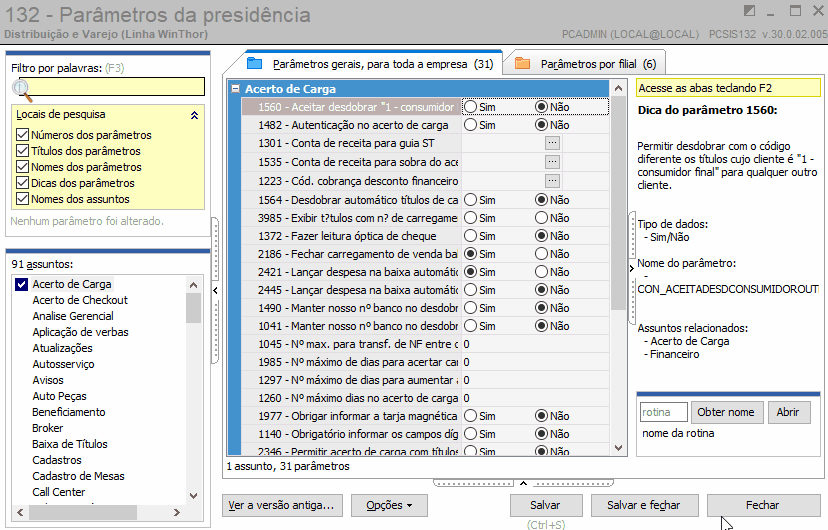The width and height of the screenshot is (828, 530).
Task: Click the Salvar e fechar button
Action: tap(644, 505)
